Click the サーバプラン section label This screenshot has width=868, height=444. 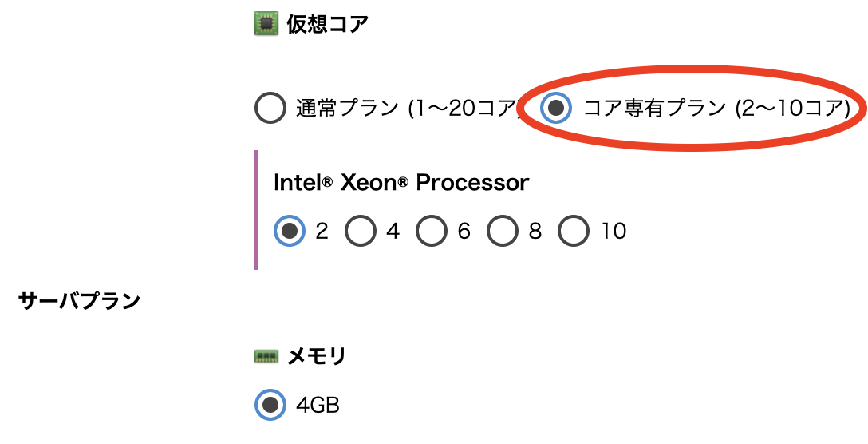pos(79,301)
